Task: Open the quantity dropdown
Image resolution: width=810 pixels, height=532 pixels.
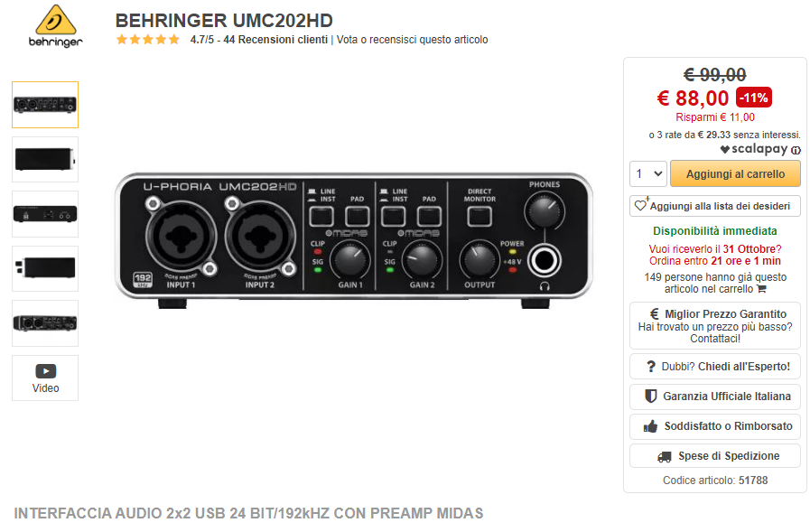Action: point(648,173)
